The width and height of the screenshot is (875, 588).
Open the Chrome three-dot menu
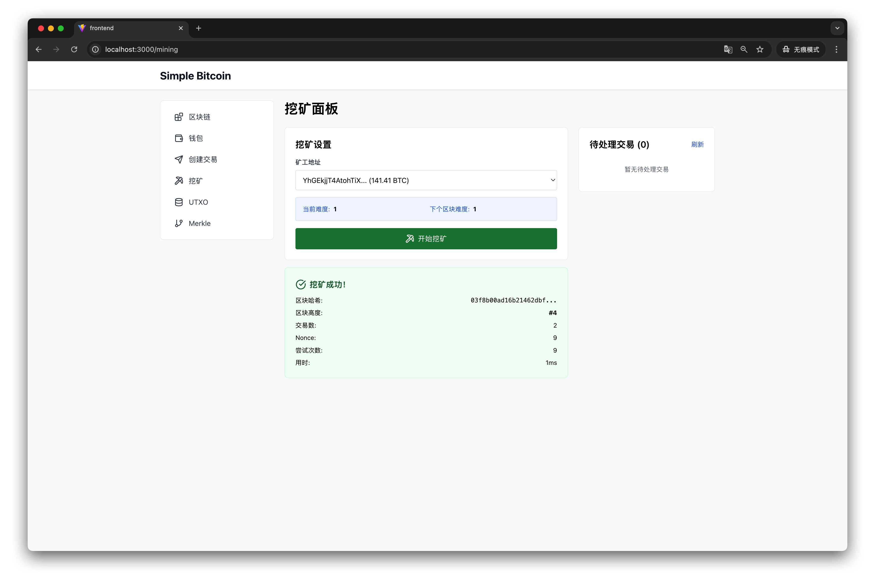(x=836, y=50)
